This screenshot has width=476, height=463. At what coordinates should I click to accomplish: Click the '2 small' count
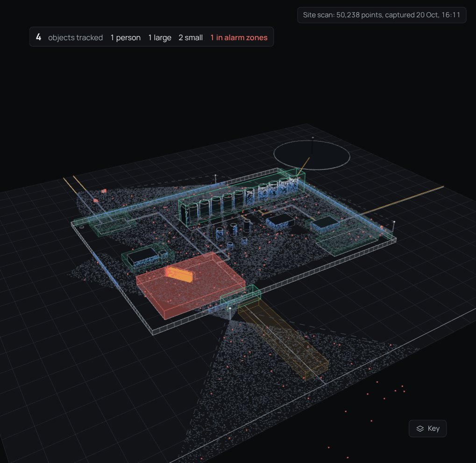pyautogui.click(x=191, y=37)
